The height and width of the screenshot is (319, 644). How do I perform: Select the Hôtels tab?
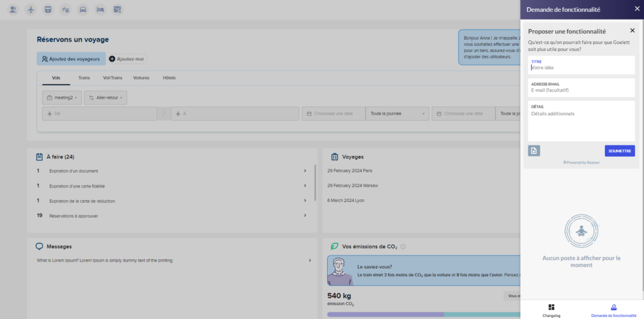[x=169, y=78]
